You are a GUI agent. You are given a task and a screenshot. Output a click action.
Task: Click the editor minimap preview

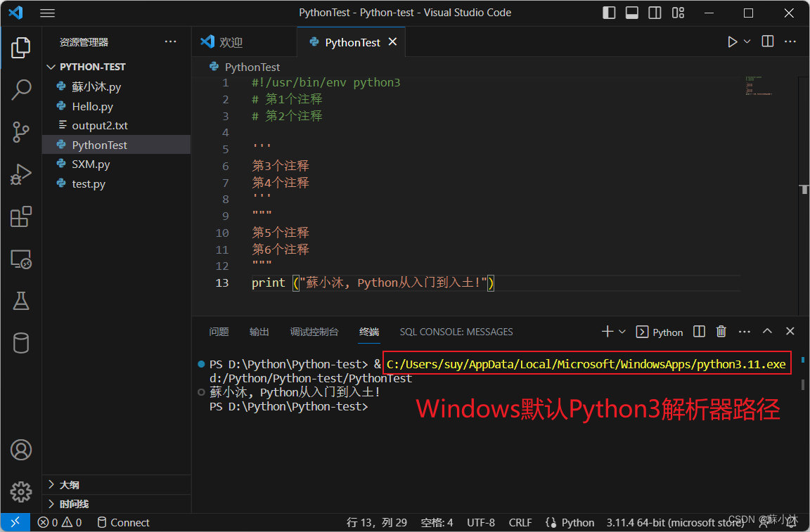(759, 86)
